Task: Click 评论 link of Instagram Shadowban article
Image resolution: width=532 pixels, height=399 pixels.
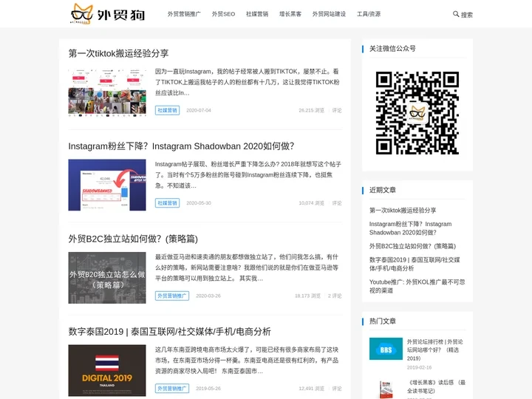Action: click(337, 203)
